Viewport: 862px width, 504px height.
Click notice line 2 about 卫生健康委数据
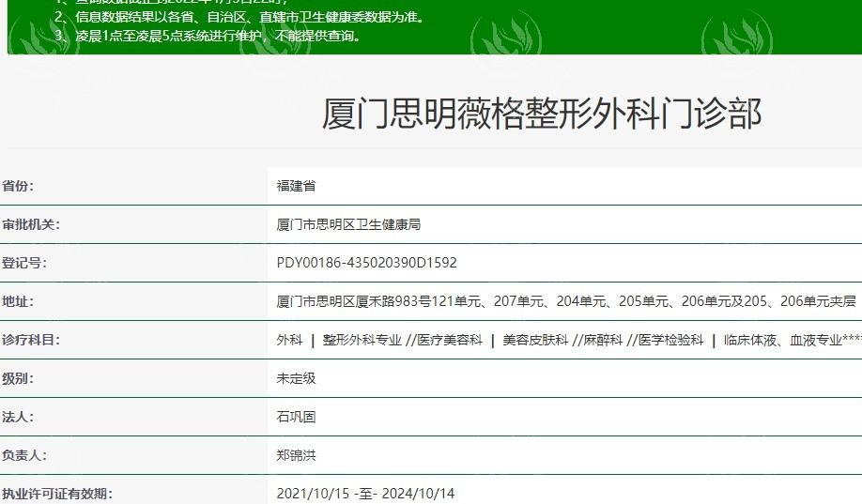(241, 17)
